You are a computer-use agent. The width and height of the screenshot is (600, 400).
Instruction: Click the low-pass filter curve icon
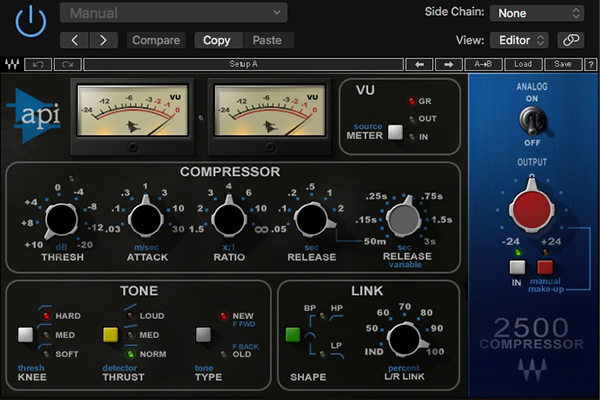pyautogui.click(x=337, y=356)
